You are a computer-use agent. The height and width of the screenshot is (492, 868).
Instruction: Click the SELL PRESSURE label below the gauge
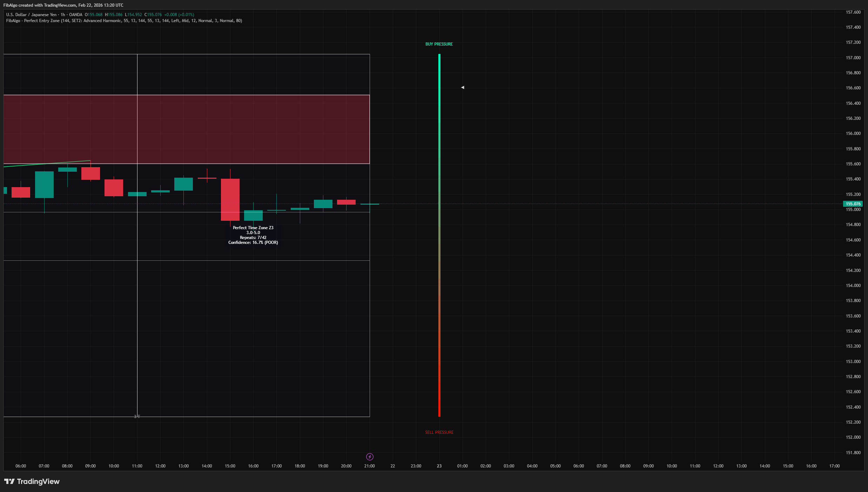(x=439, y=432)
